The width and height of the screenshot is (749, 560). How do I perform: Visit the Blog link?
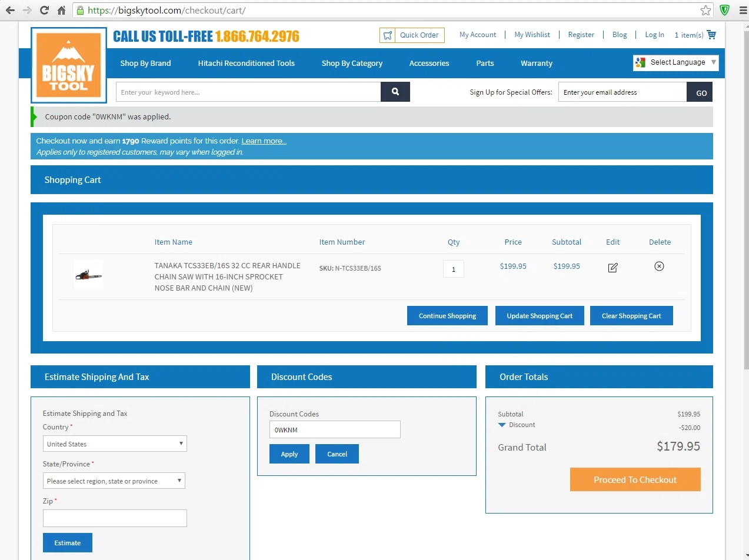(620, 35)
